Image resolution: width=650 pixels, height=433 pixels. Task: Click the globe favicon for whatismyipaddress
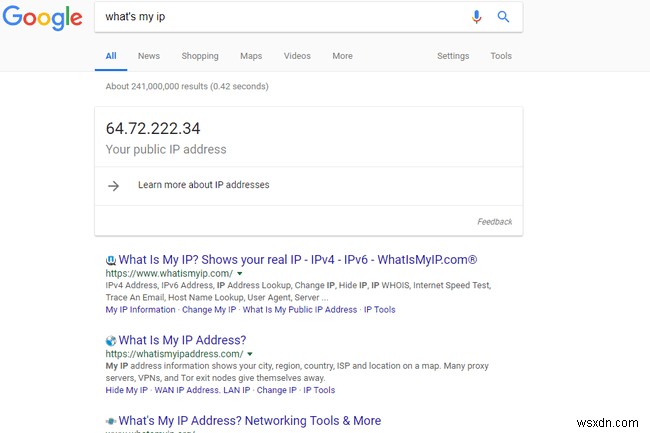click(x=110, y=341)
